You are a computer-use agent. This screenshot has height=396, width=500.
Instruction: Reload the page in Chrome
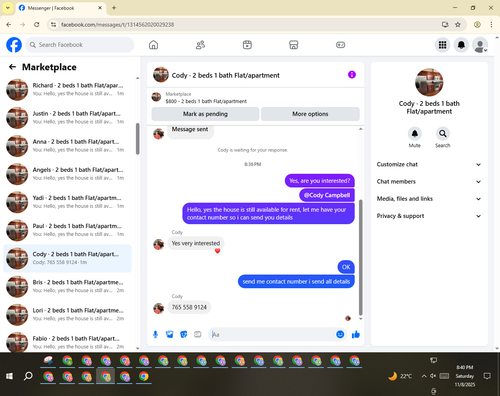click(x=37, y=24)
